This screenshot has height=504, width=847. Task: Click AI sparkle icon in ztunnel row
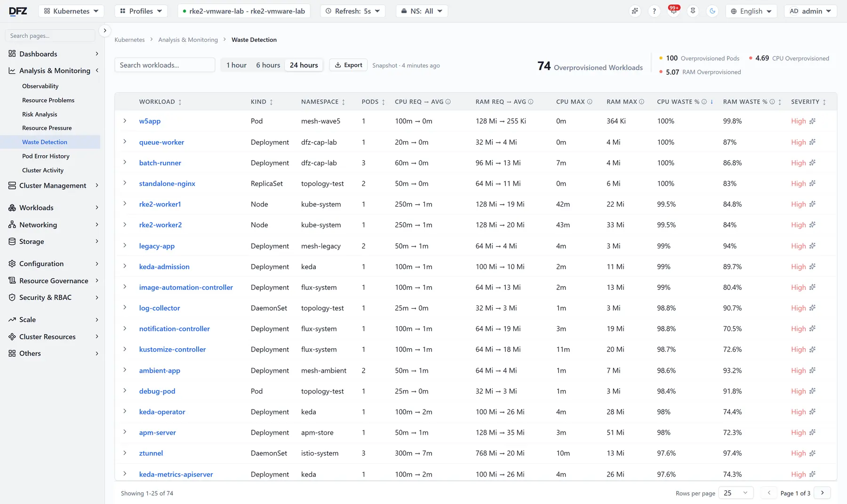812,453
